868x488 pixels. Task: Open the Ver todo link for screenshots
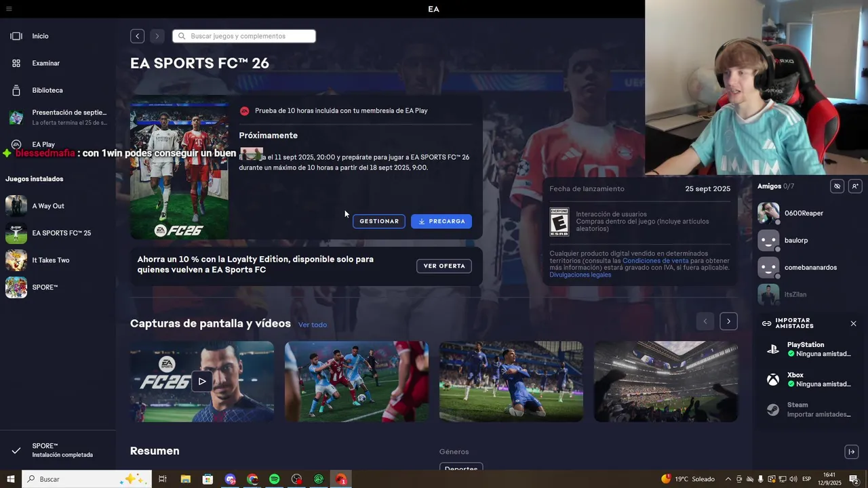[x=313, y=325]
